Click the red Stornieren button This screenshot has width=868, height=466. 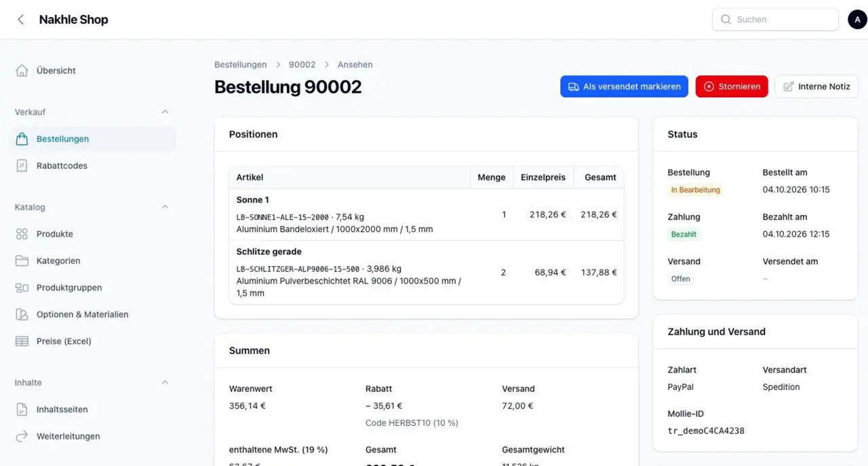click(732, 87)
